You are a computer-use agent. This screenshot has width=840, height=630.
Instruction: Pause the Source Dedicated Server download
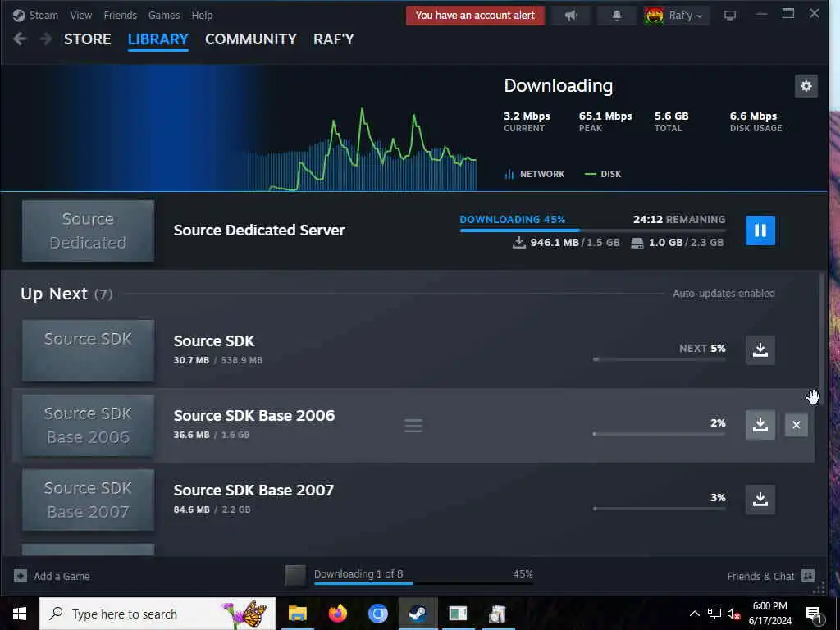[x=760, y=231]
